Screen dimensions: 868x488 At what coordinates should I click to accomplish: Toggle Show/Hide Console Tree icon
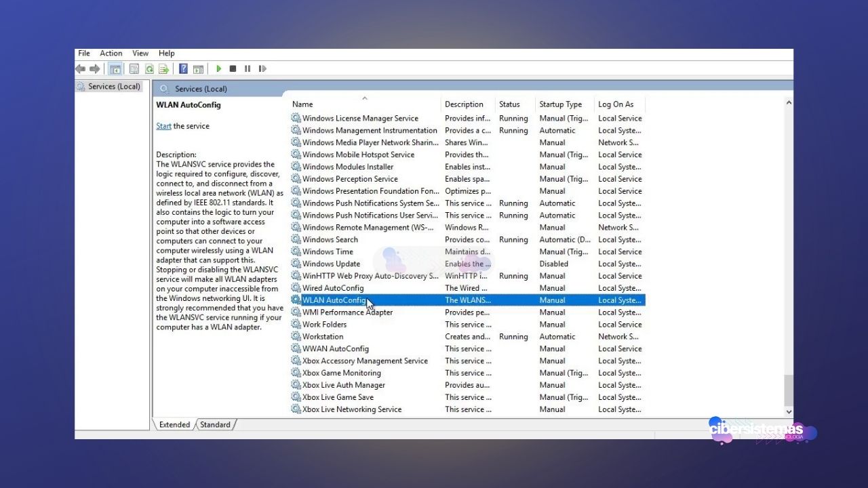115,68
